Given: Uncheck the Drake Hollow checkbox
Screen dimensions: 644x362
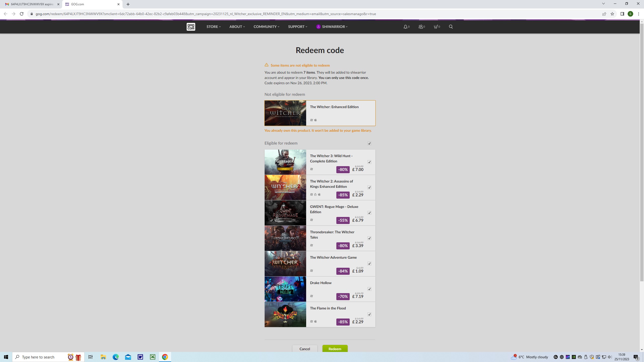Looking at the screenshot, I should [x=369, y=289].
